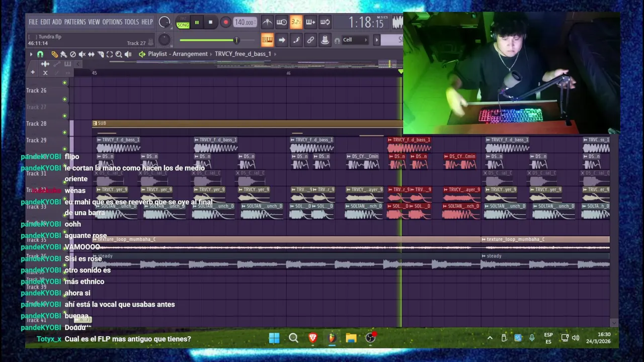
Task: Toggle wait for input before recording
Action: pos(282,22)
